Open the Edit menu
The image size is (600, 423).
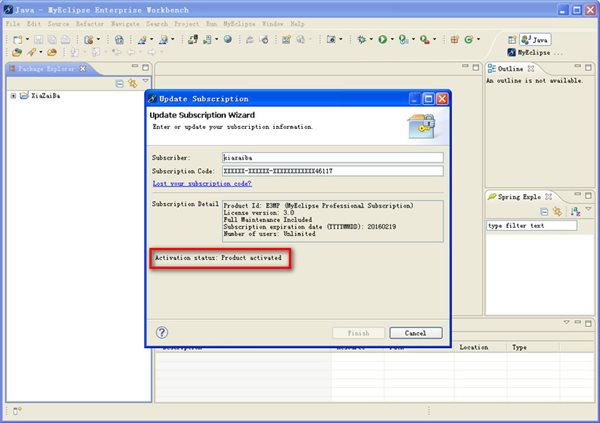click(34, 24)
